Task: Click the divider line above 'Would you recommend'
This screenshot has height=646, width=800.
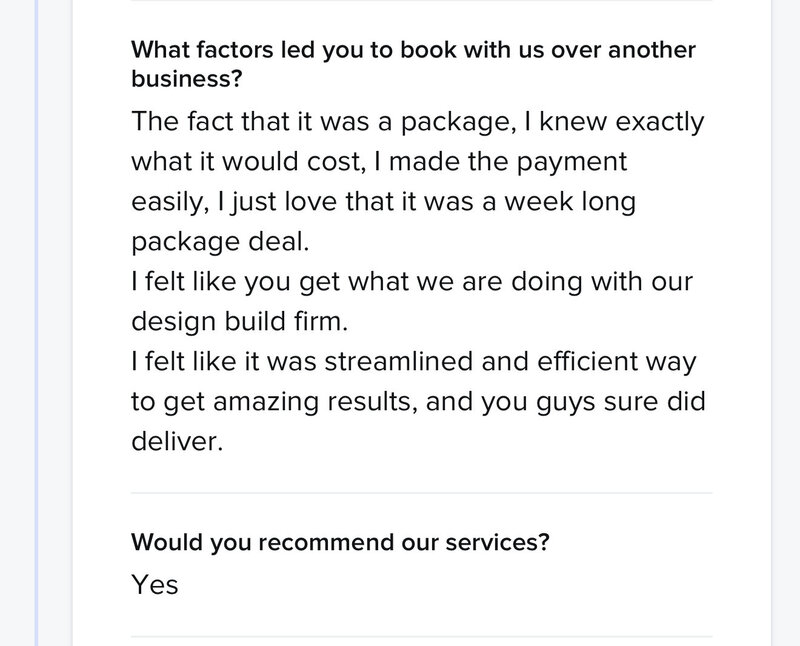Action: [x=421, y=493]
